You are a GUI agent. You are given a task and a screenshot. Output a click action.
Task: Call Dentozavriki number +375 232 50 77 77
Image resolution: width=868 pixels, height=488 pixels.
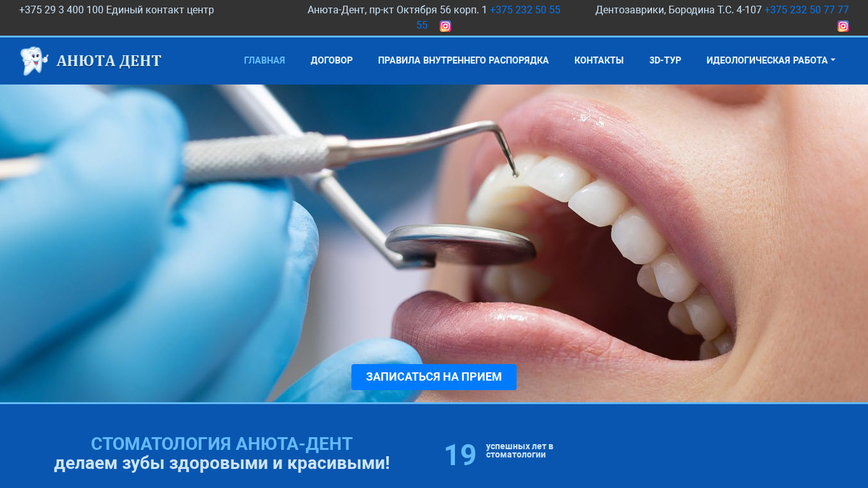tap(806, 10)
